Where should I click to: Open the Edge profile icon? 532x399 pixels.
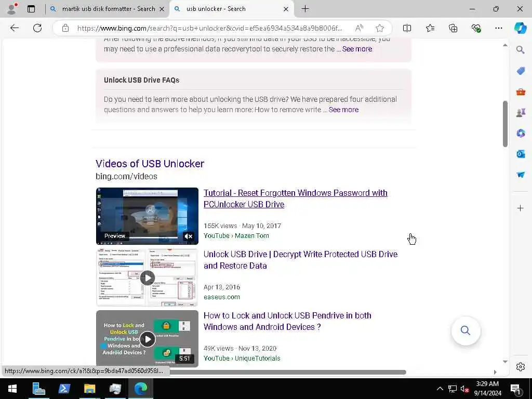tap(12, 9)
